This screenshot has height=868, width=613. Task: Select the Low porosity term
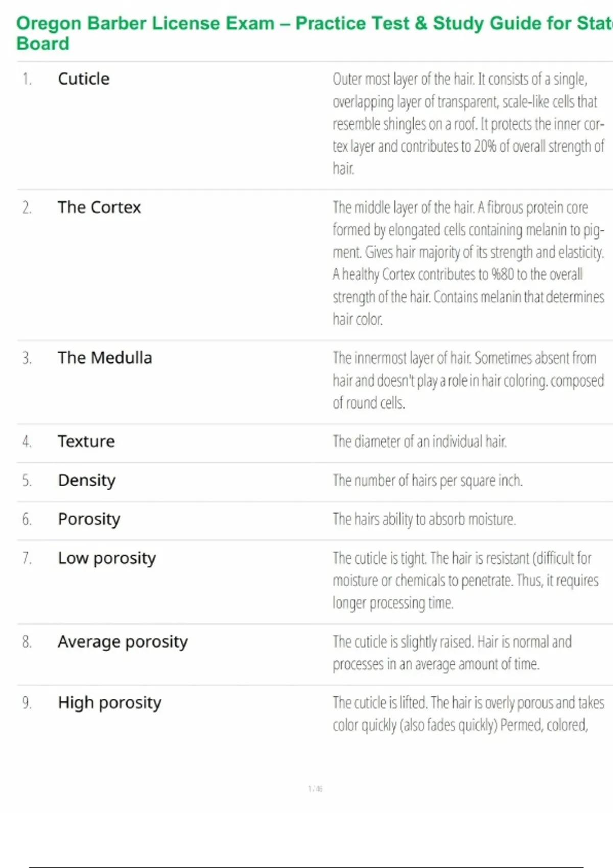tap(107, 558)
